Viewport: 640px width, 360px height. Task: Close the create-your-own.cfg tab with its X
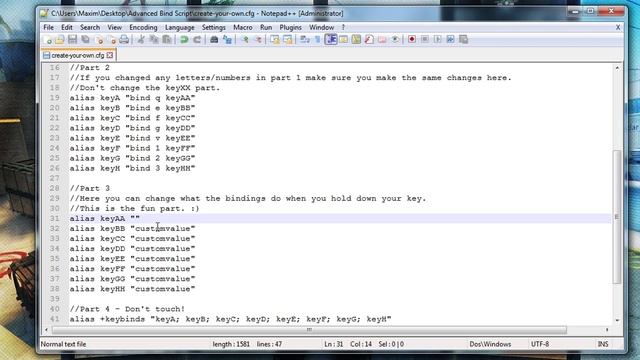(110, 55)
